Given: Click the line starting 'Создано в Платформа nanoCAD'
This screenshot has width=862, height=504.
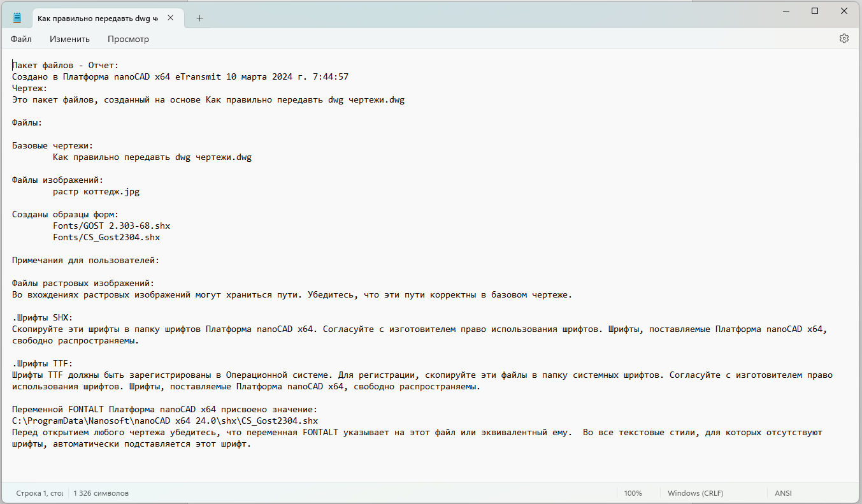Looking at the screenshot, I should tap(180, 77).
